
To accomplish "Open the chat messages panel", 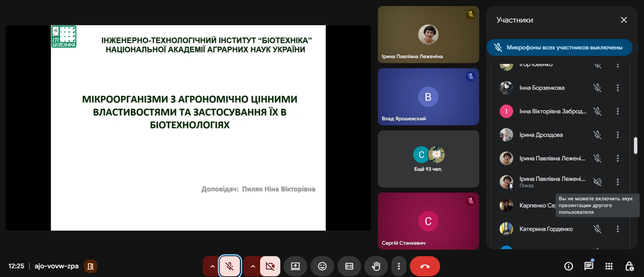I will coord(588,266).
